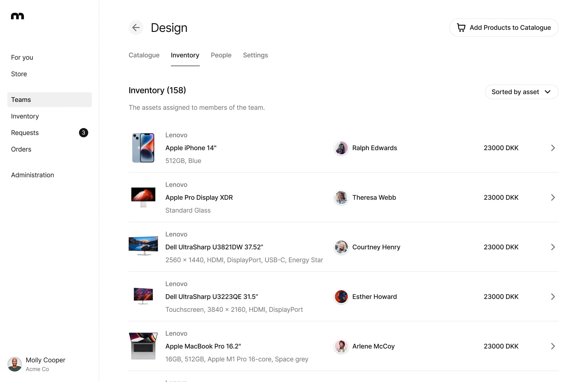The height and width of the screenshot is (382, 588).
Task: Click Add Products to Catalogue button
Action: tap(504, 28)
